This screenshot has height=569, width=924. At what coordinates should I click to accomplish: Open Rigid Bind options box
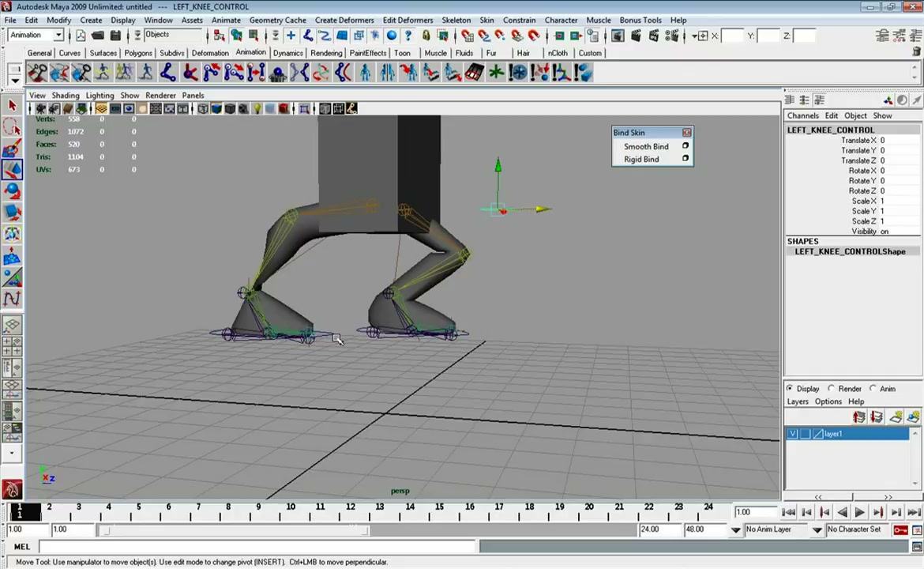685,159
